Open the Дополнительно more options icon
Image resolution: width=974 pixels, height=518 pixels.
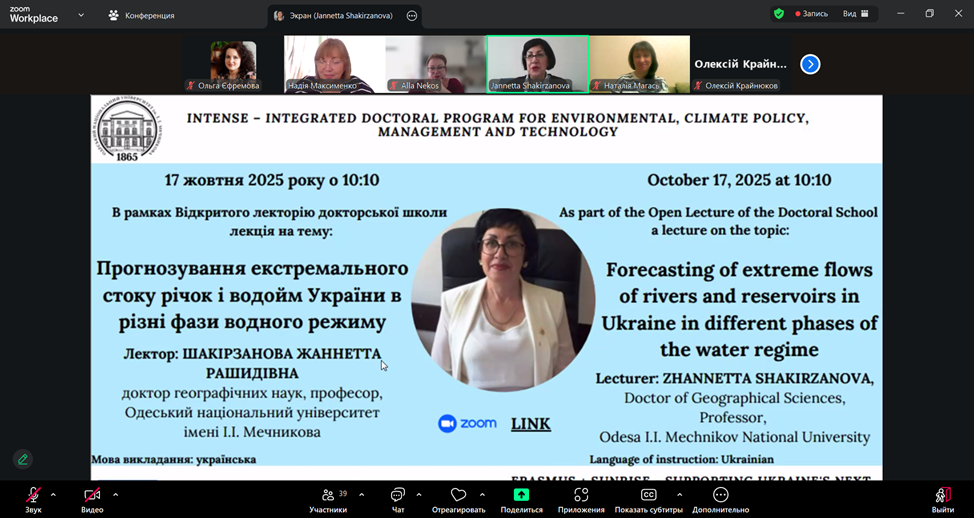[720, 495]
